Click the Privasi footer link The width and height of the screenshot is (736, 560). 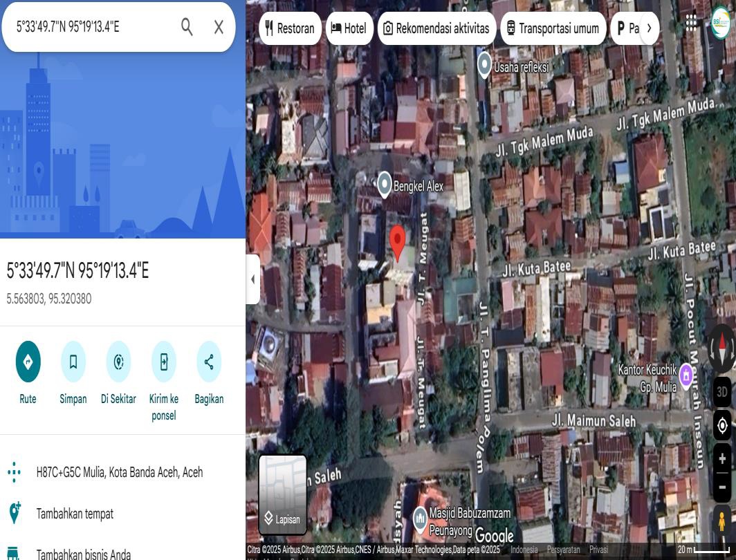598,550
